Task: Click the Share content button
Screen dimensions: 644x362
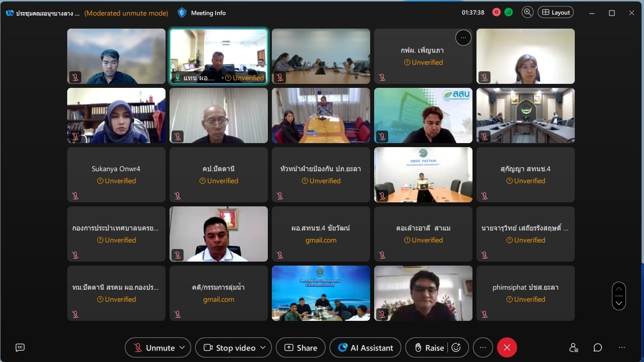Action: coord(300,347)
